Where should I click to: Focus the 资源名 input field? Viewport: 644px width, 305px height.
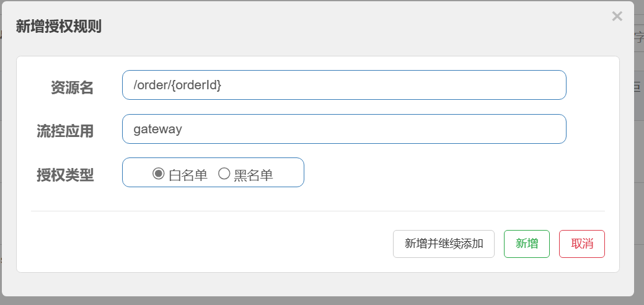[344, 85]
